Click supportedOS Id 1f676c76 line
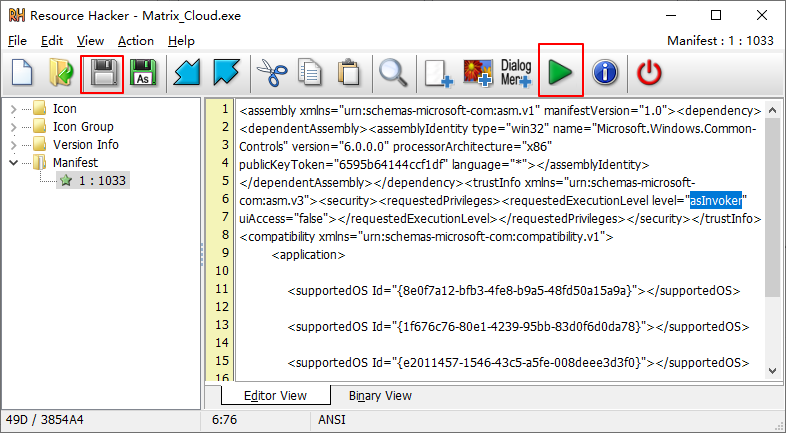The height and width of the screenshot is (433, 786). point(518,327)
